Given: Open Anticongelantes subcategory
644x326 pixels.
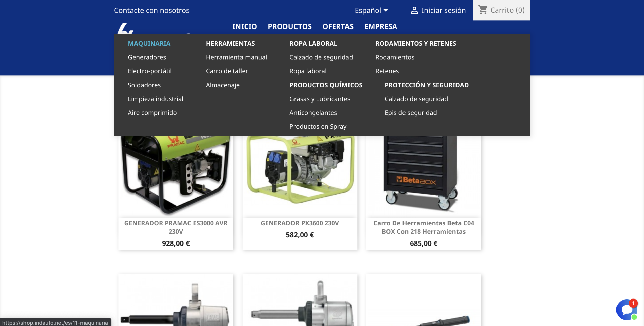Looking at the screenshot, I should click(x=313, y=113).
